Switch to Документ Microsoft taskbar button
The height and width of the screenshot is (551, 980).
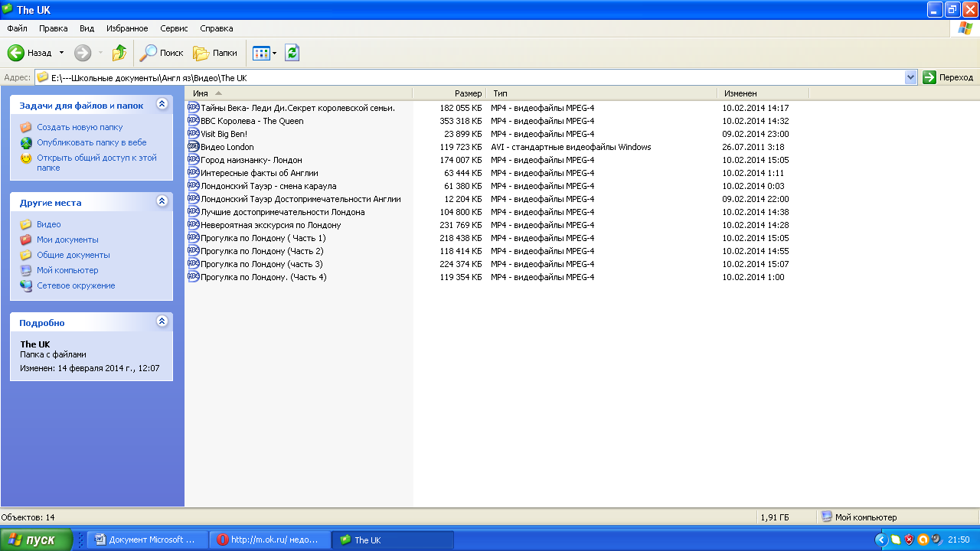click(148, 540)
